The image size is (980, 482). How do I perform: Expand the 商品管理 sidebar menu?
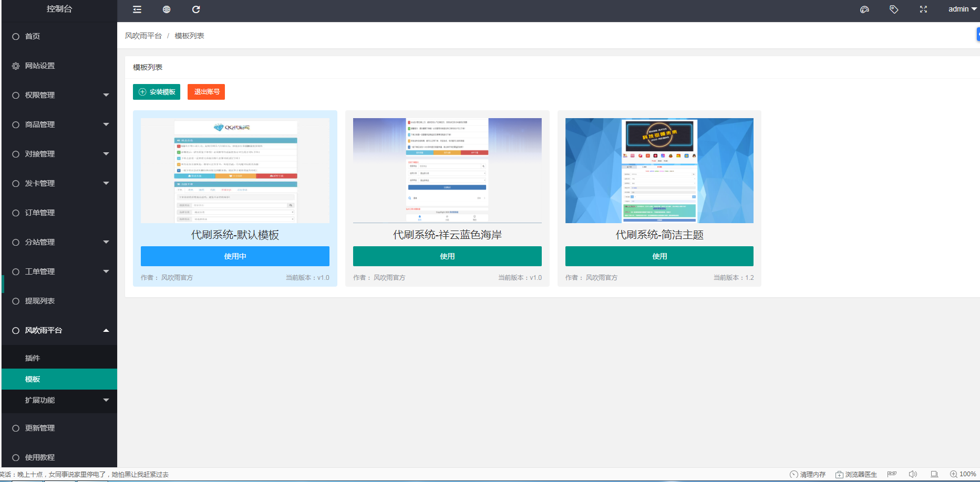coord(59,124)
